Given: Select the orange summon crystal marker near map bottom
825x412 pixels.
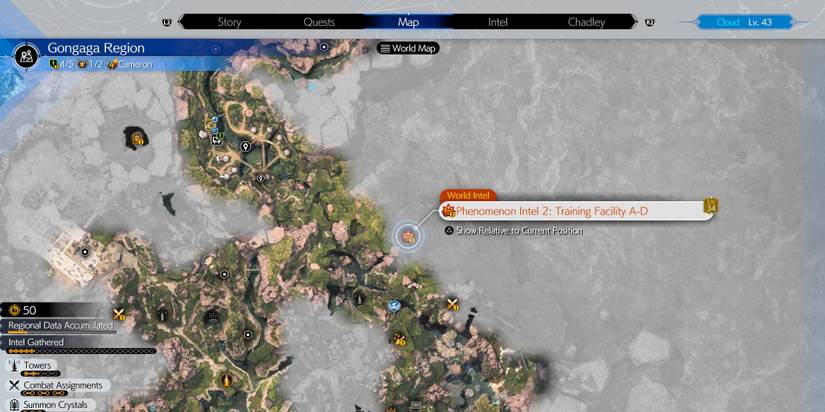Looking at the screenshot, I should point(227,379).
